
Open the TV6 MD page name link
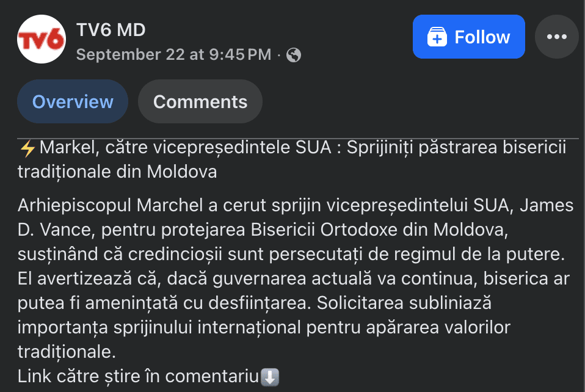coord(111,29)
